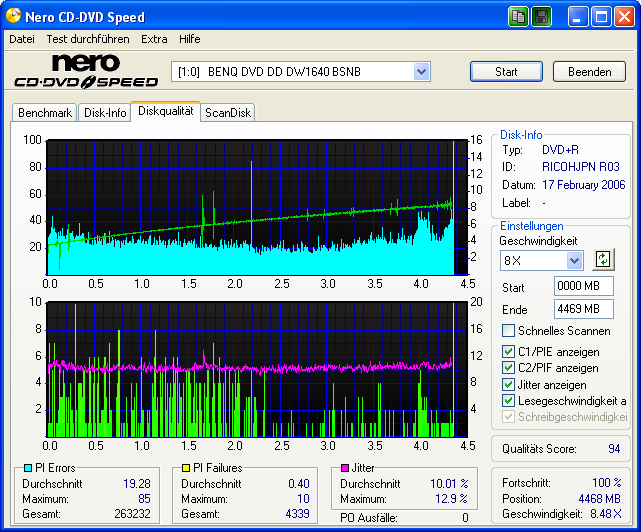Click the PI Errors Maximum value 85

coord(144,499)
